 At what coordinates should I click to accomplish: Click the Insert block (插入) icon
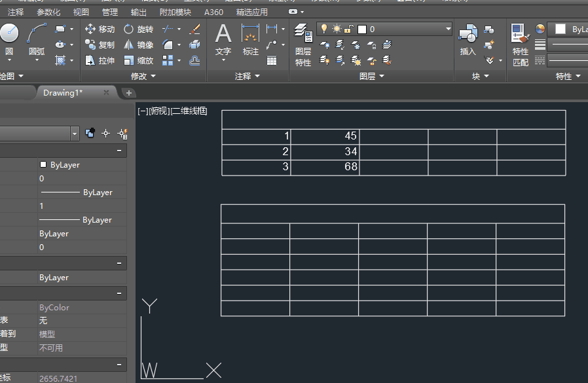tap(468, 39)
